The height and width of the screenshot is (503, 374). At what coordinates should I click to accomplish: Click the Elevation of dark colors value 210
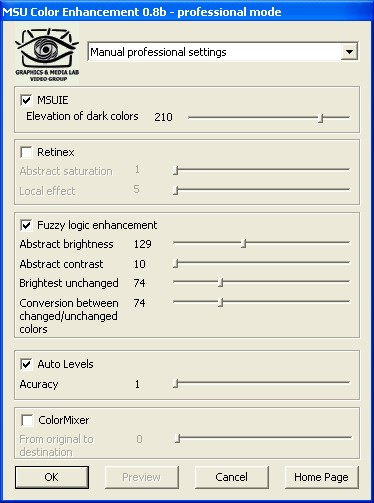tap(163, 117)
